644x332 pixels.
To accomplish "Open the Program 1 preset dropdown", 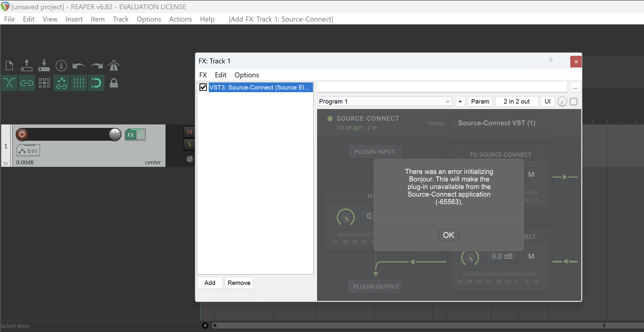I will coord(385,101).
